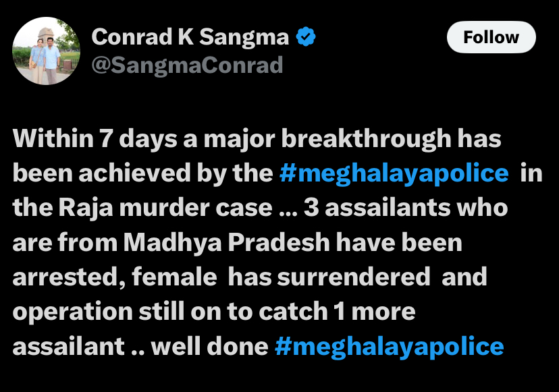Click the words 'been achieved by the'
Screen dimensions: 559x392
pos(142,173)
